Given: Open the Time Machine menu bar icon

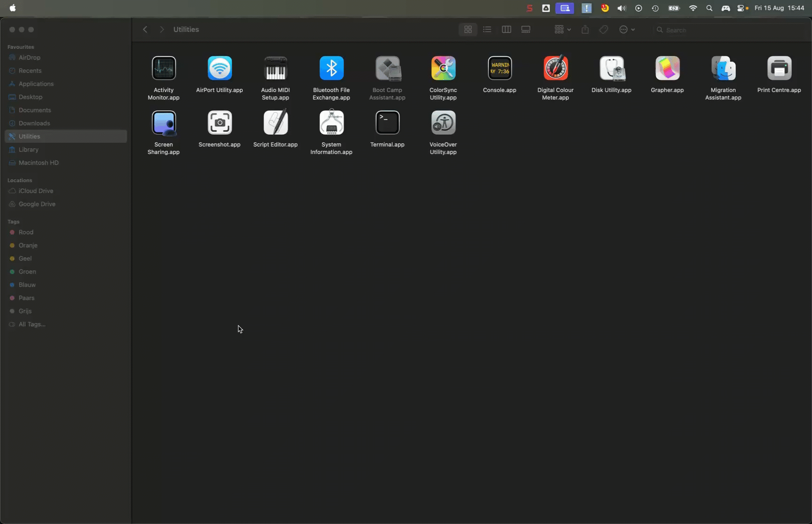Looking at the screenshot, I should pos(655,8).
